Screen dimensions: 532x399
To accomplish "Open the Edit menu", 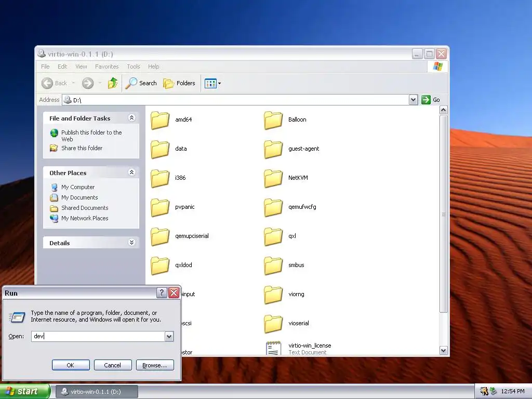I will 62,66.
